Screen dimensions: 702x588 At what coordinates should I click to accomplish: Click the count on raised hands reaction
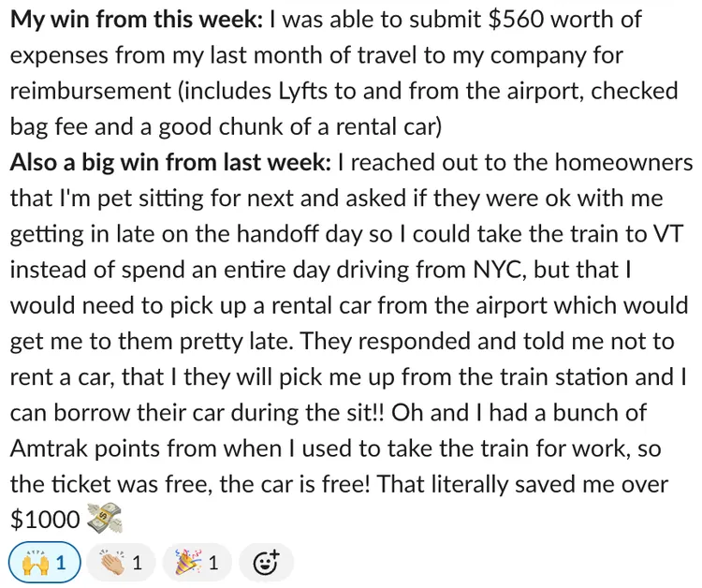point(61,563)
